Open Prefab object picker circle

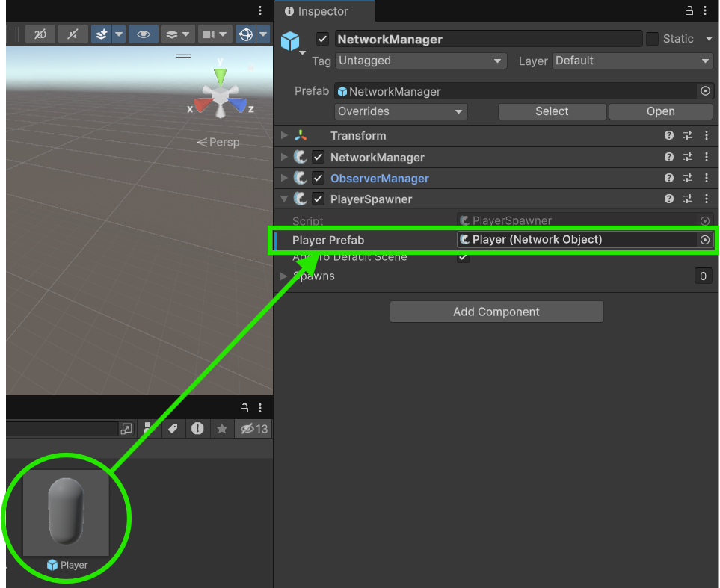tap(705, 91)
